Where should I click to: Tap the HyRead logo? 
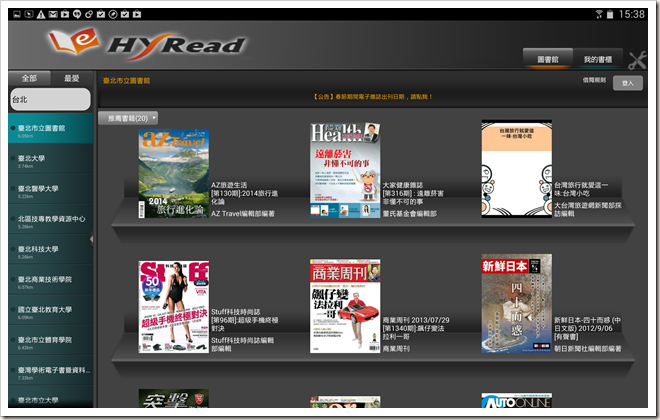tap(147, 44)
